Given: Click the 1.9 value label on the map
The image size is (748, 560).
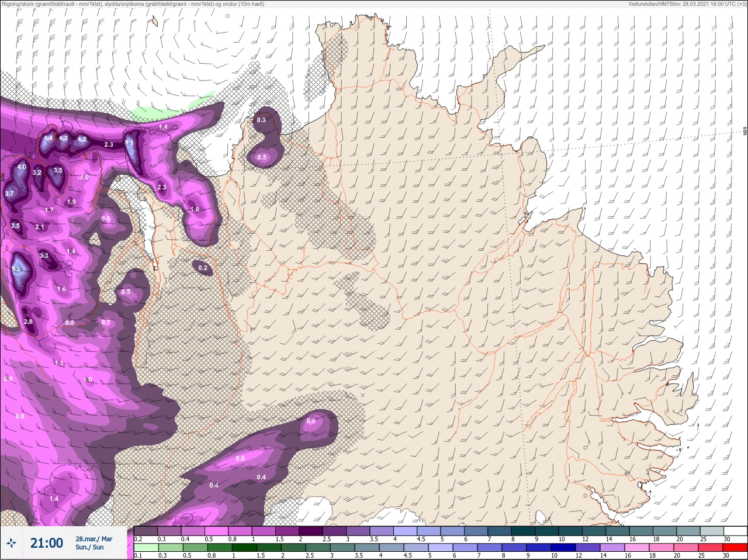Looking at the screenshot, I should tap(71, 202).
